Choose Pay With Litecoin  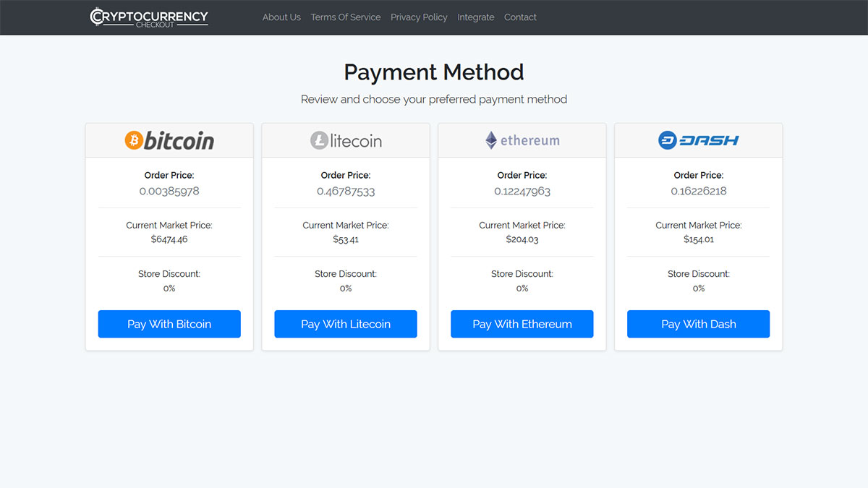click(x=346, y=324)
